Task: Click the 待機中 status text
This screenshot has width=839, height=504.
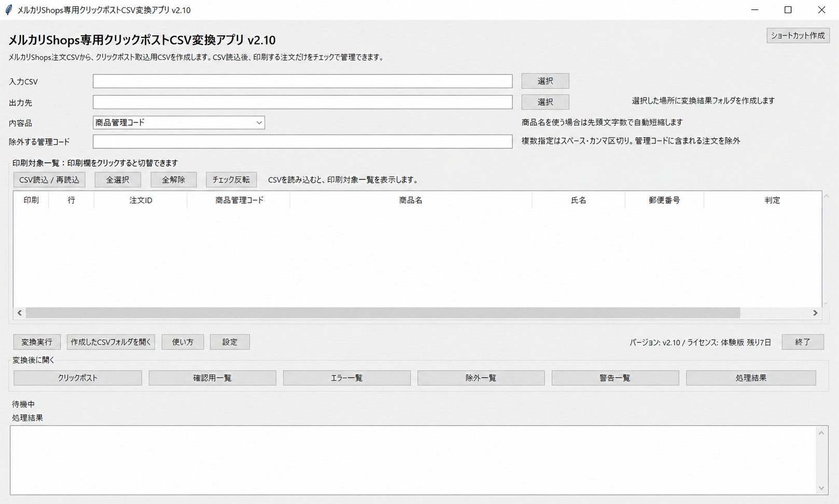Action: 23,404
